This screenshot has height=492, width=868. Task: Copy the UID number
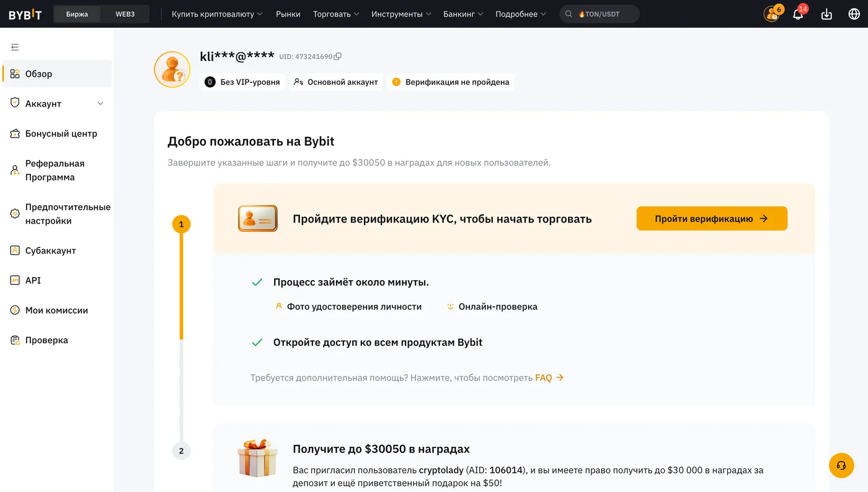click(x=338, y=56)
